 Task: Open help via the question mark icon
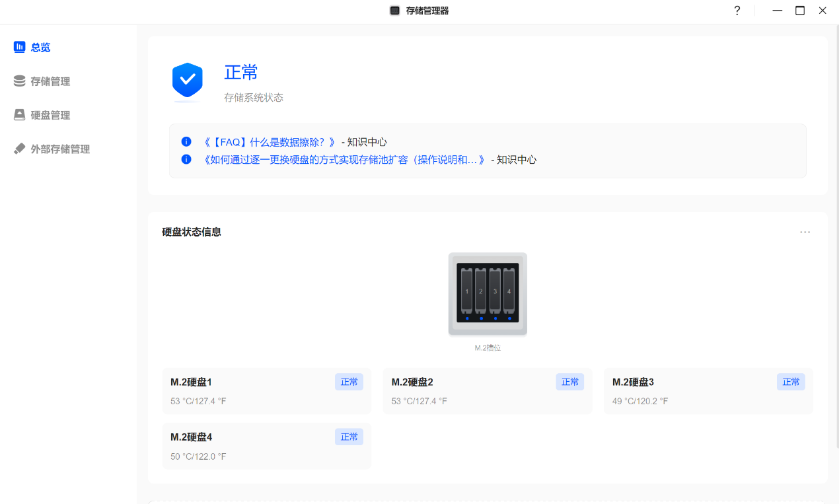(737, 11)
